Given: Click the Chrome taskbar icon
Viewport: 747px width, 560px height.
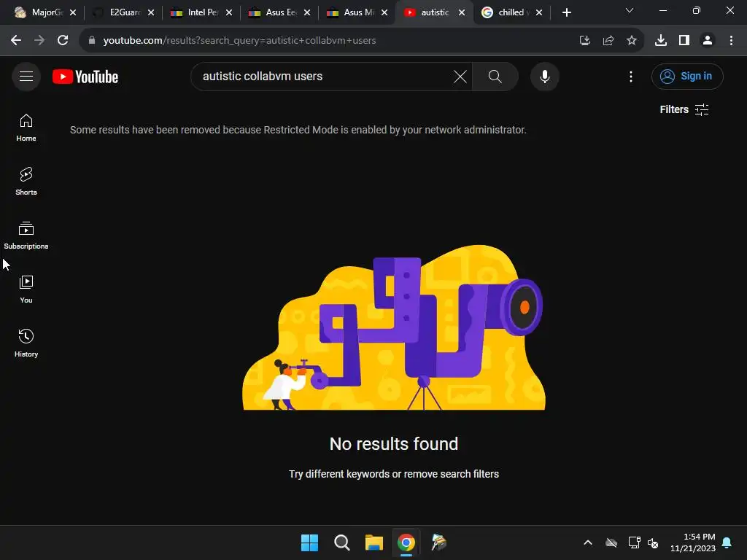Looking at the screenshot, I should point(406,542).
